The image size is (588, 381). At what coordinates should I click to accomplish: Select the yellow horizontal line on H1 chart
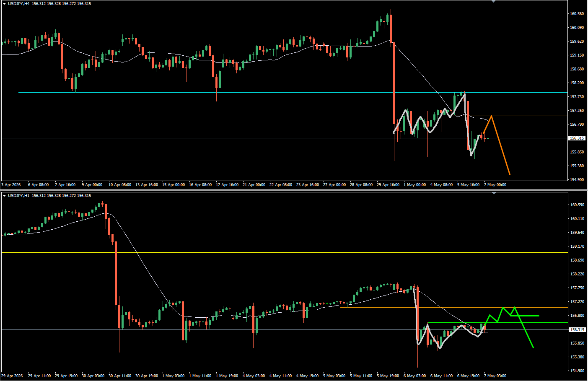[x=284, y=252]
